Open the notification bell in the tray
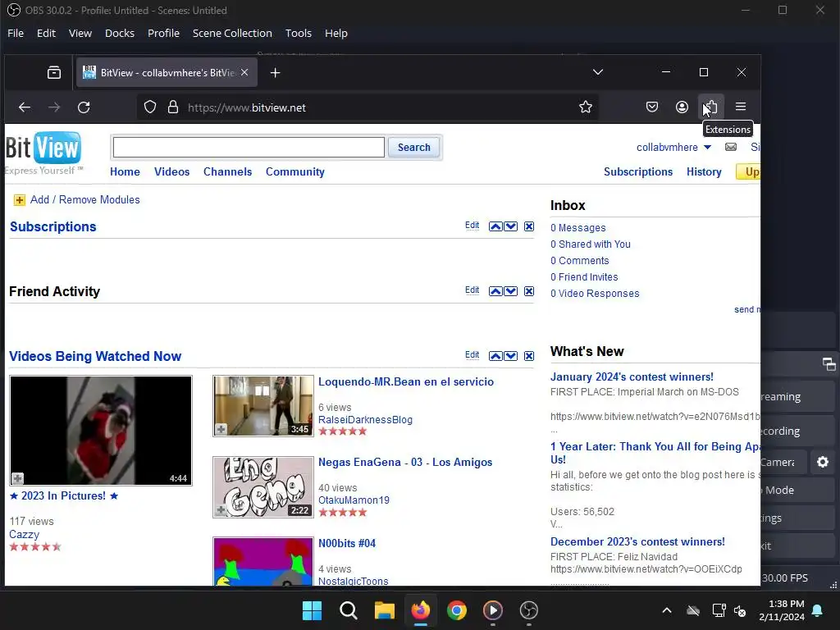The height and width of the screenshot is (630, 840). [x=818, y=610]
